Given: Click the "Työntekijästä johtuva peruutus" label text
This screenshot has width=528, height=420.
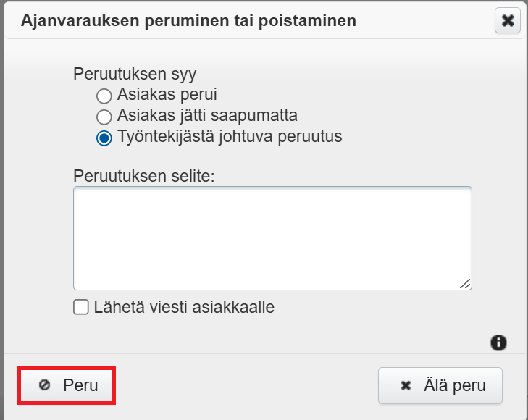Looking at the screenshot, I should [230, 136].
